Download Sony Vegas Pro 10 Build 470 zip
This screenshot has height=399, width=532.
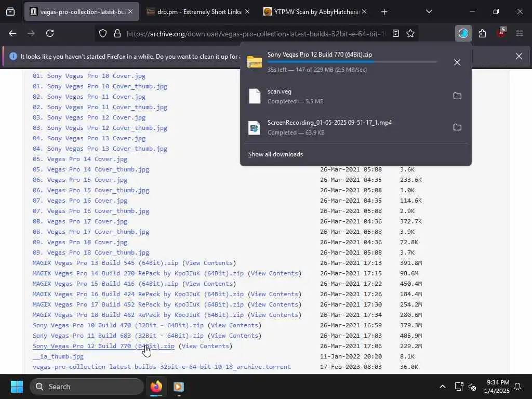click(x=118, y=325)
